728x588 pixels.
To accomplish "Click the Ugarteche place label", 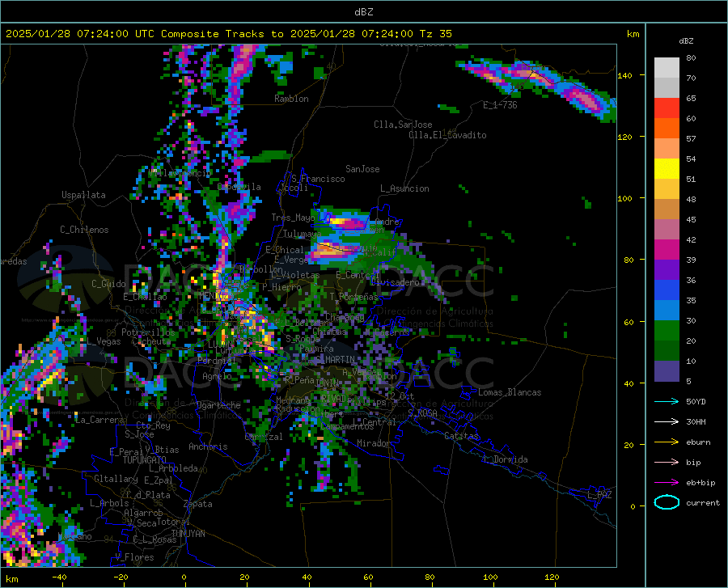I will click(218, 405).
